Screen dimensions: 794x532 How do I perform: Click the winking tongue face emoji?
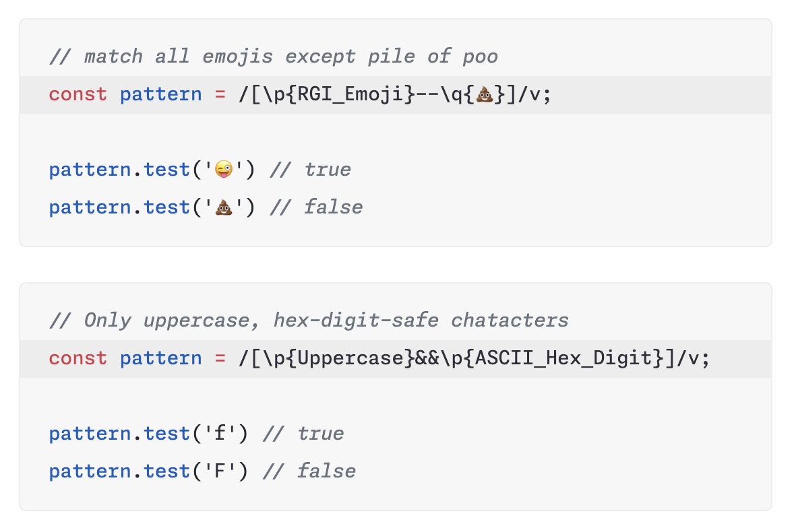pos(224,170)
